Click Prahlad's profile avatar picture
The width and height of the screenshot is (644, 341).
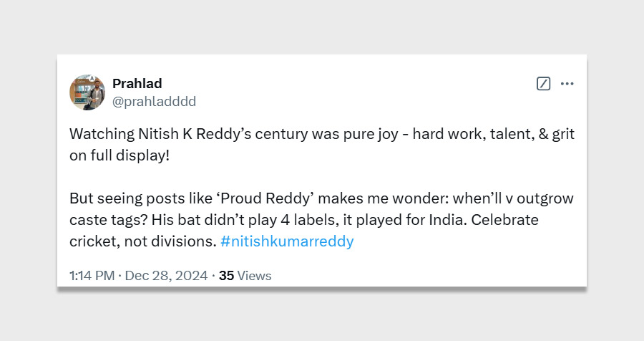point(87,92)
